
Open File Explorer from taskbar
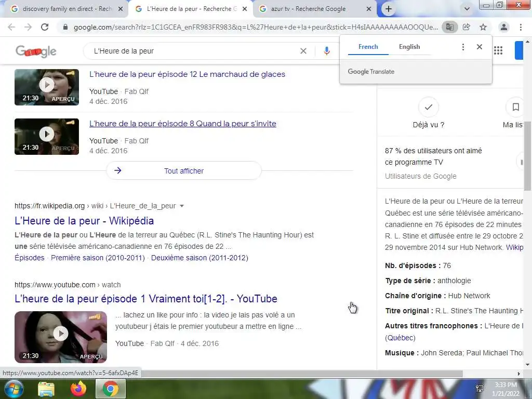pos(46,389)
